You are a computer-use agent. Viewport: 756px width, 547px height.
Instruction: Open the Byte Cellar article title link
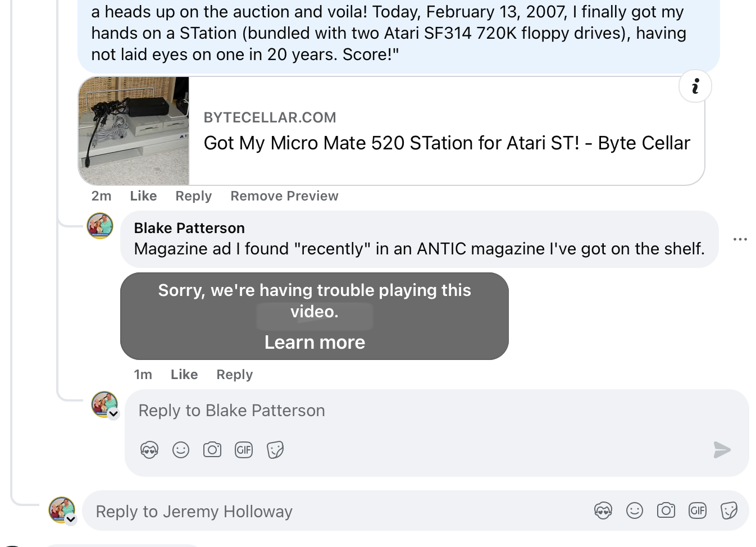pyautogui.click(x=447, y=143)
